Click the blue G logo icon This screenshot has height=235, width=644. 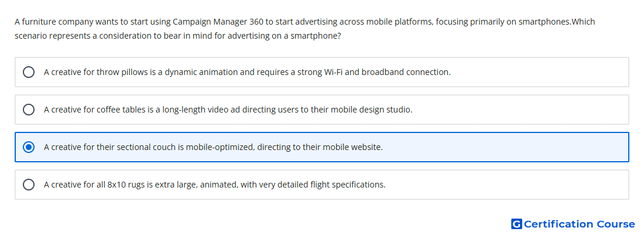coord(516,224)
